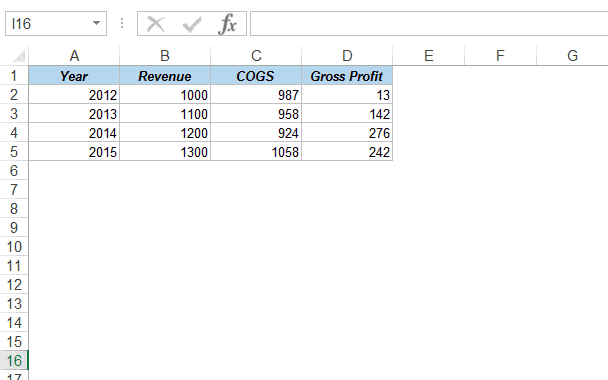Select Revenue cell with value 1100
Image resolution: width=608 pixels, height=380 pixels.
[165, 114]
